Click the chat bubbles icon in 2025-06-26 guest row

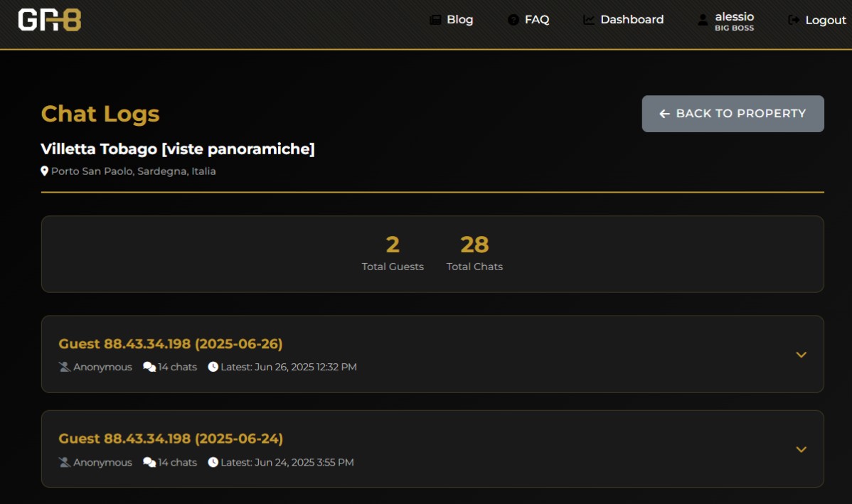(149, 368)
